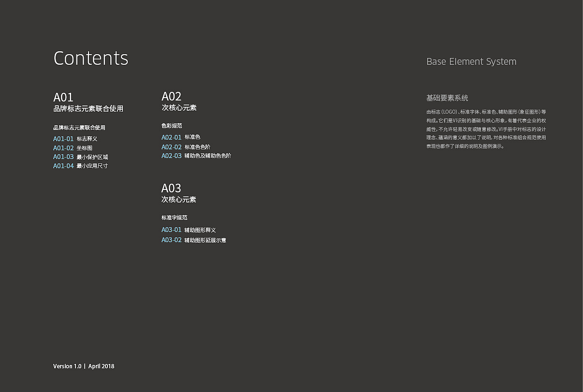Go to A03-01 辅助图形释义
The height and width of the screenshot is (392, 583).
189,230
